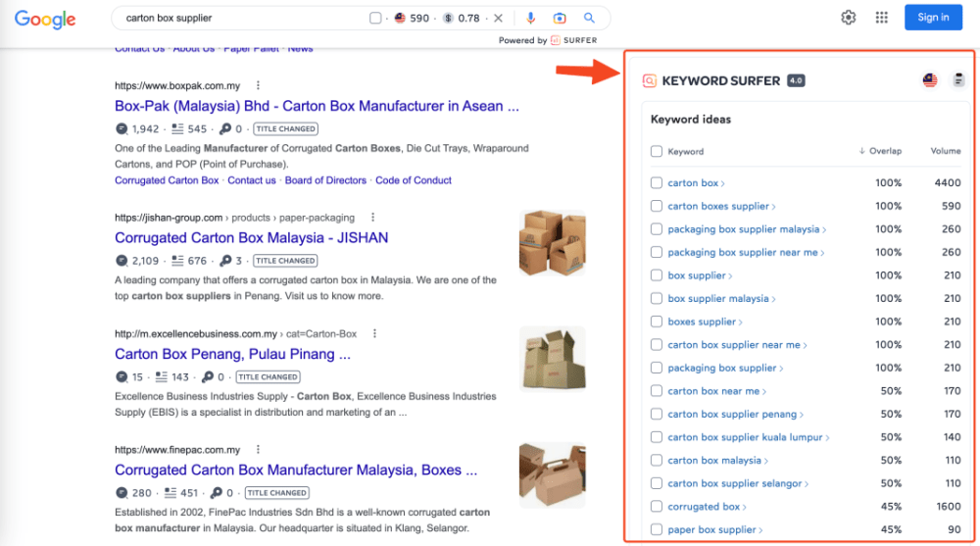Check the 'corrugated box' checkbox
Screen dimensions: 980x546
pyautogui.click(x=657, y=507)
